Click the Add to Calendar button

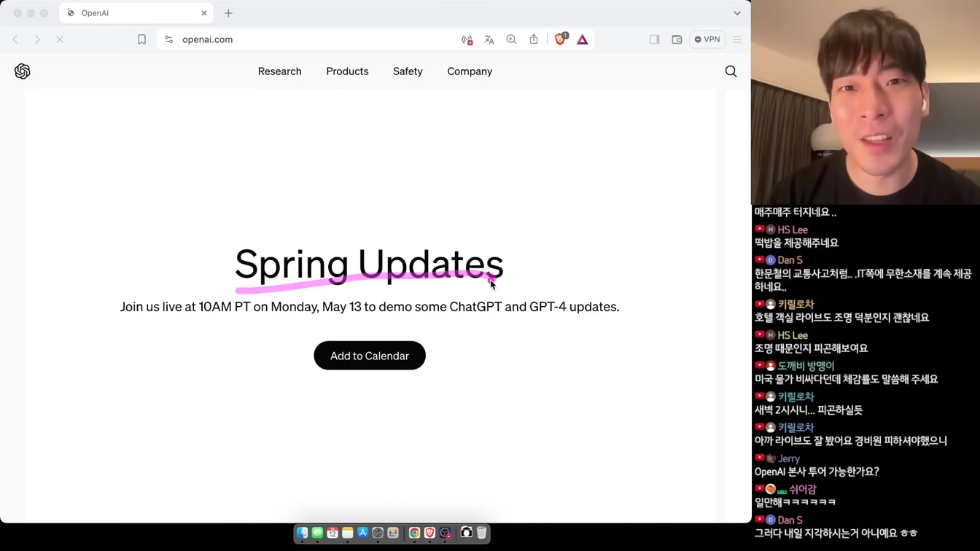tap(370, 356)
